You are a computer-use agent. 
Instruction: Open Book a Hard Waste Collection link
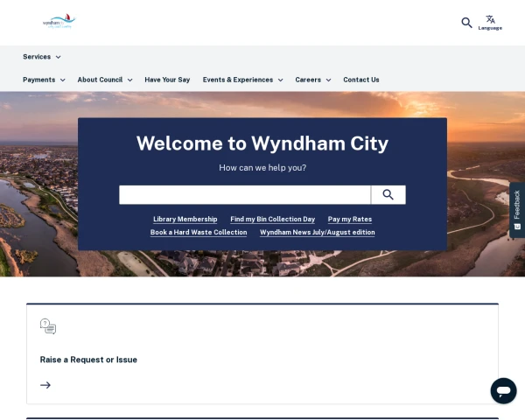(199, 232)
